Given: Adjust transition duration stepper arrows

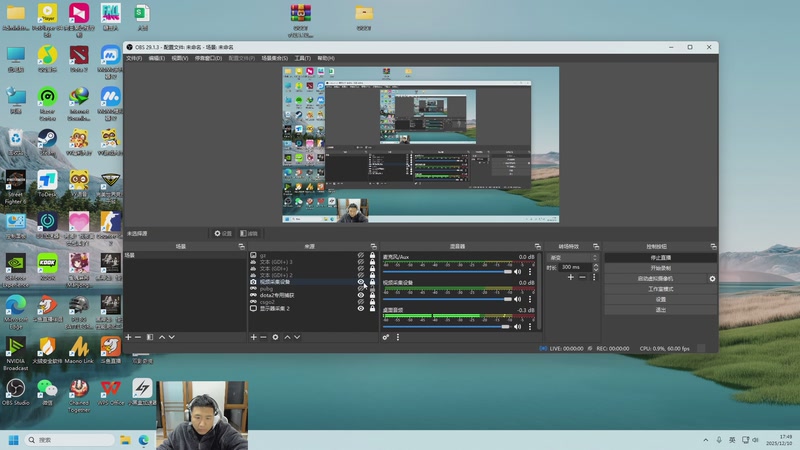Looking at the screenshot, I should (x=595, y=267).
